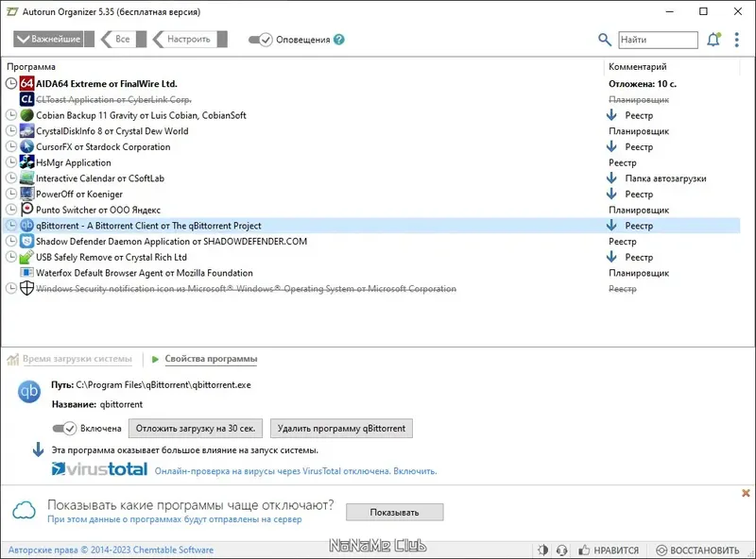This screenshot has width=756, height=559.
Task: Select the PowerOff от Koeniger row
Action: pos(371,194)
